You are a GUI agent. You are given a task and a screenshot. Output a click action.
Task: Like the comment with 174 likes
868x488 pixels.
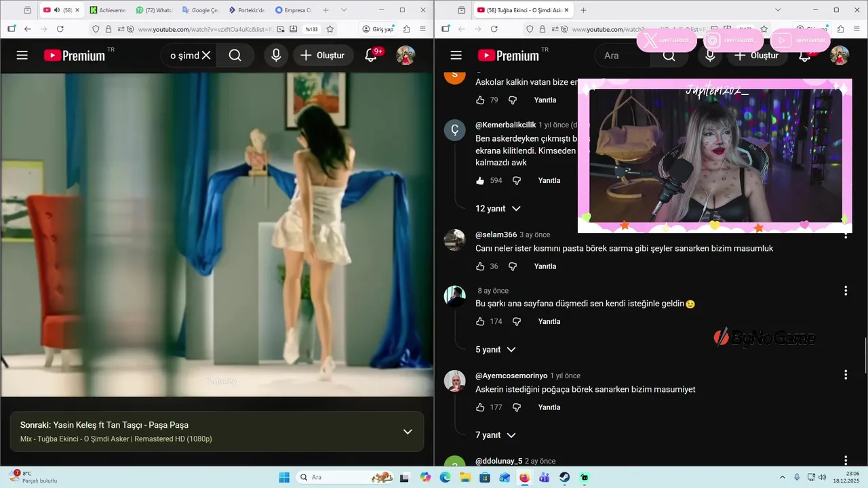(480, 321)
